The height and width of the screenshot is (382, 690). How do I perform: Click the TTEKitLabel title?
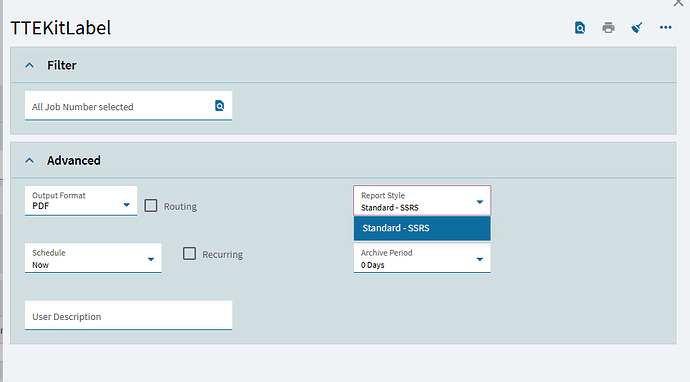tap(61, 28)
